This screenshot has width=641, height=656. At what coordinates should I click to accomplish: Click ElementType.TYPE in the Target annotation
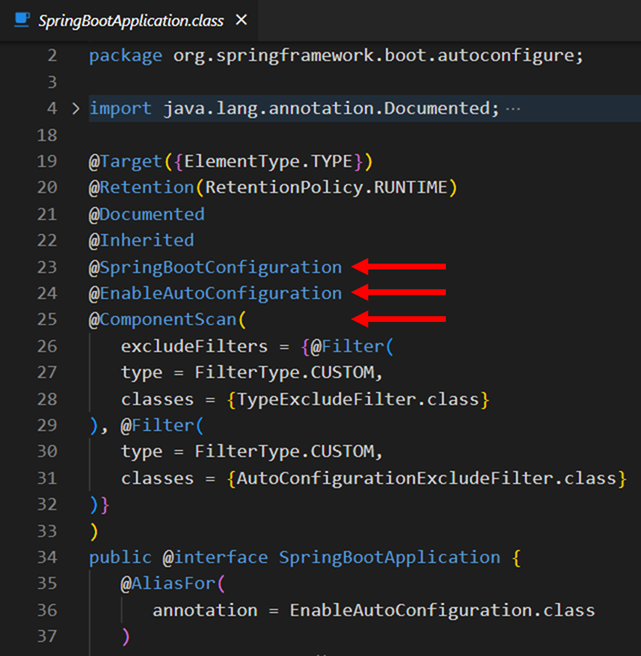coord(268,161)
